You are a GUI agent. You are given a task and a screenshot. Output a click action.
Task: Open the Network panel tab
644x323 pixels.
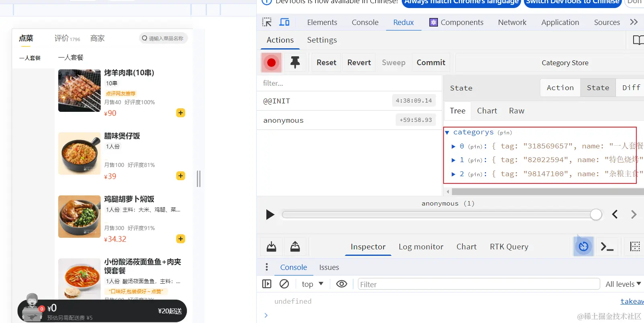[512, 22]
